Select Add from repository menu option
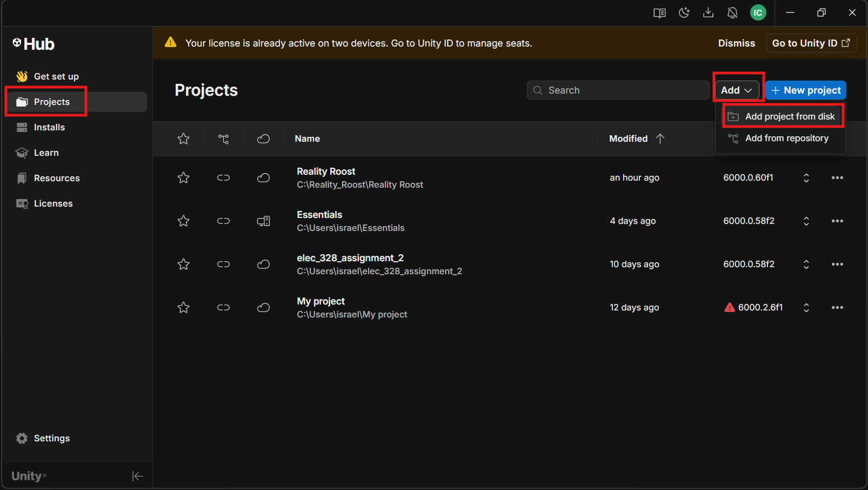The width and height of the screenshot is (868, 490). [x=786, y=138]
